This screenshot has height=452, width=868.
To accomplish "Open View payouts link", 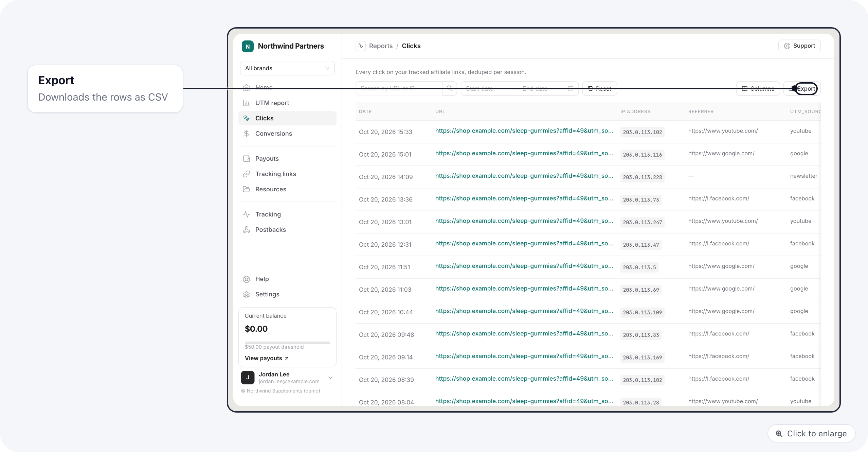I will point(267,358).
